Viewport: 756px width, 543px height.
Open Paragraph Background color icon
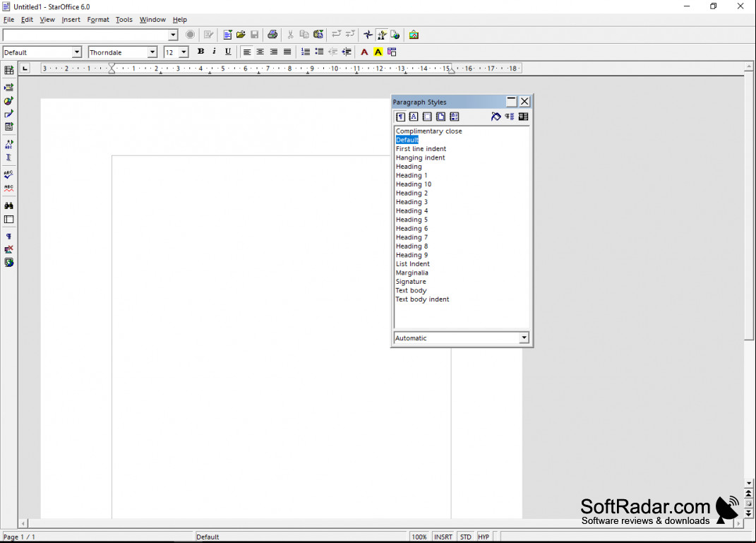392,52
